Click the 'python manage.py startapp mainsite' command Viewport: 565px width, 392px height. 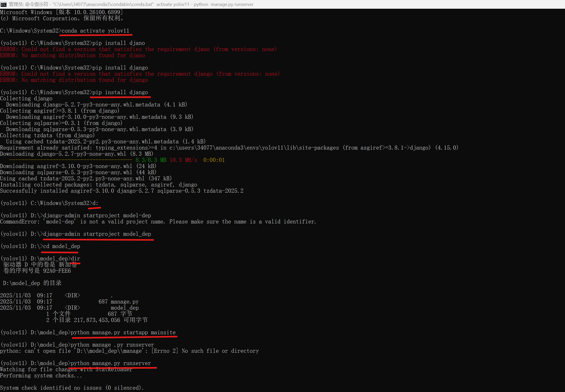123,332
